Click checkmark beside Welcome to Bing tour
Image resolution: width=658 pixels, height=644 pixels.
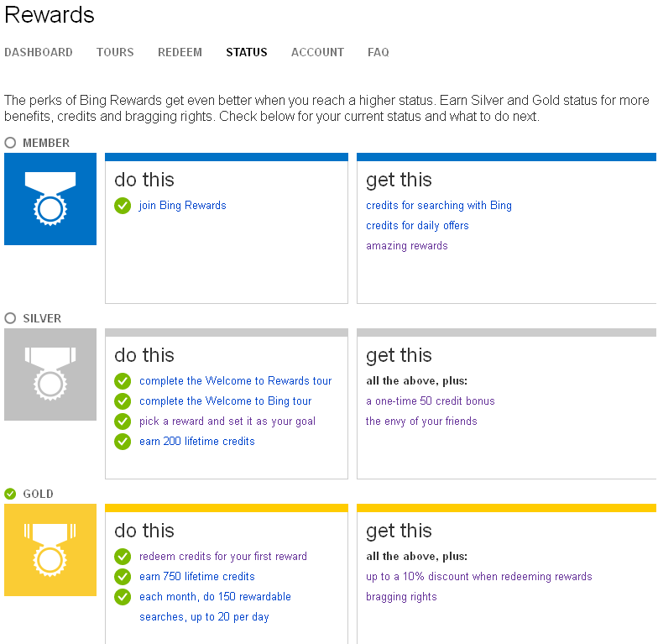[123, 401]
